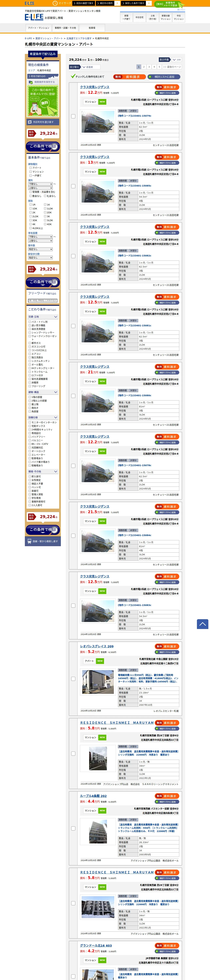This screenshot has width=210, height=980.
Task: Add レオパレスグレイス 209 to 検討リスト
Action: point(167,652)
